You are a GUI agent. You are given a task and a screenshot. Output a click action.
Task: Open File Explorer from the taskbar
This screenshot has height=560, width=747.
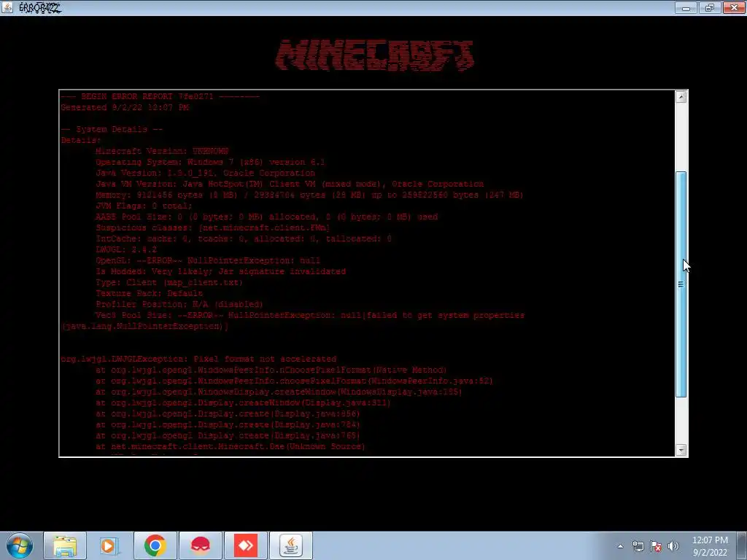[x=65, y=545]
